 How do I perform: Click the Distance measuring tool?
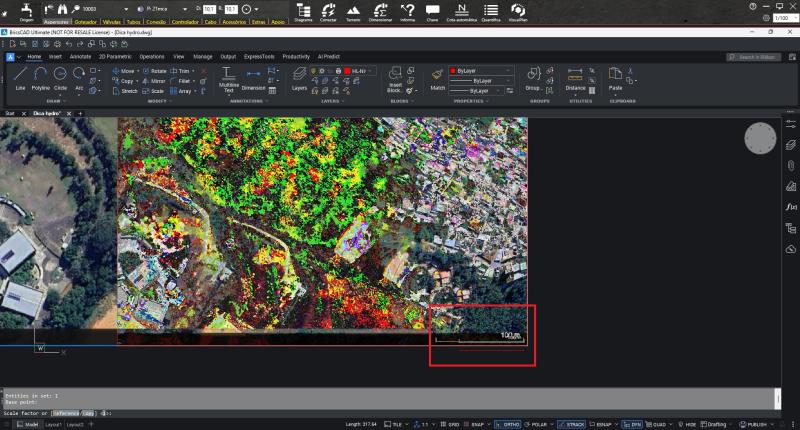click(575, 76)
